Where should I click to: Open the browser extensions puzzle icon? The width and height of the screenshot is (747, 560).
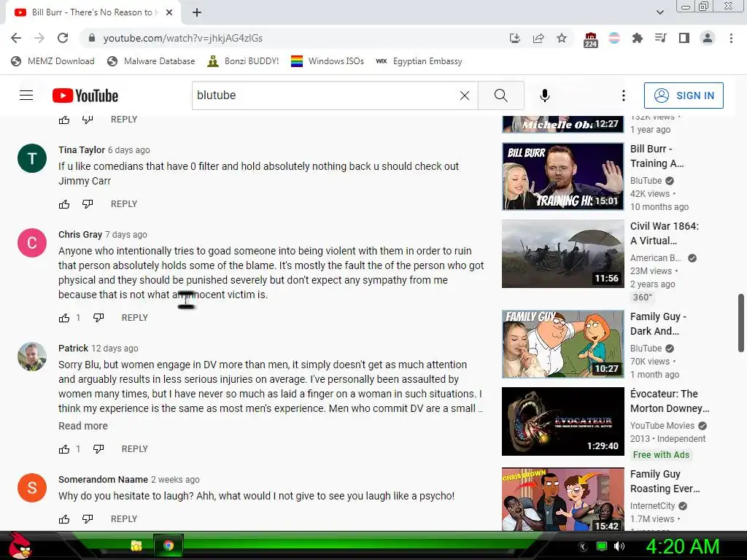click(637, 38)
